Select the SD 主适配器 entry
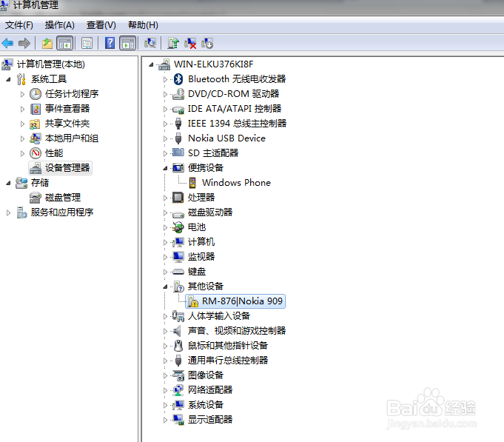 tap(213, 153)
